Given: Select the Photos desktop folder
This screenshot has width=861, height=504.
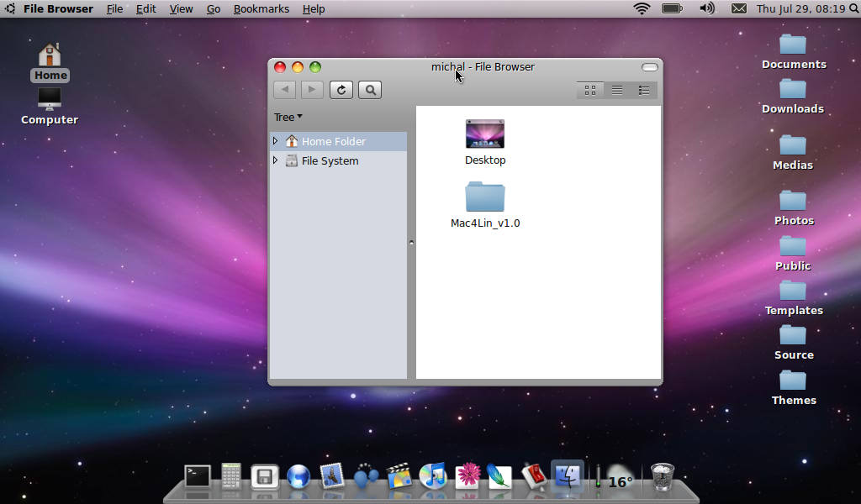Looking at the screenshot, I should pyautogui.click(x=794, y=208).
